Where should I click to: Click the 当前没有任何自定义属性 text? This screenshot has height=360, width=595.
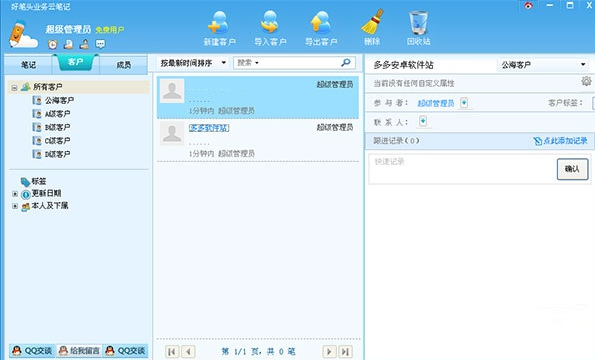pos(414,83)
